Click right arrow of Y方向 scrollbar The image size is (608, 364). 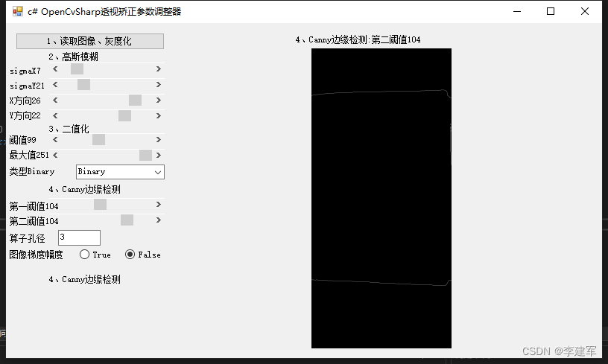[x=158, y=115]
